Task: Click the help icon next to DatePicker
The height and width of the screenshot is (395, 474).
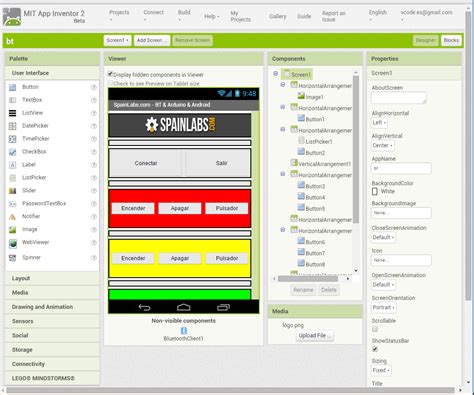Action: (x=94, y=126)
